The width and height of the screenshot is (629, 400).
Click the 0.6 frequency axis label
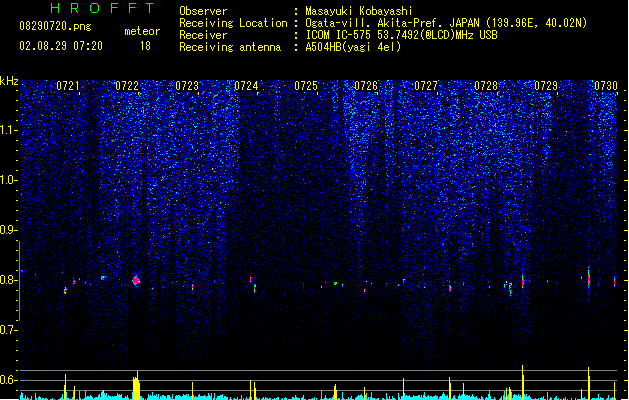(x=8, y=380)
